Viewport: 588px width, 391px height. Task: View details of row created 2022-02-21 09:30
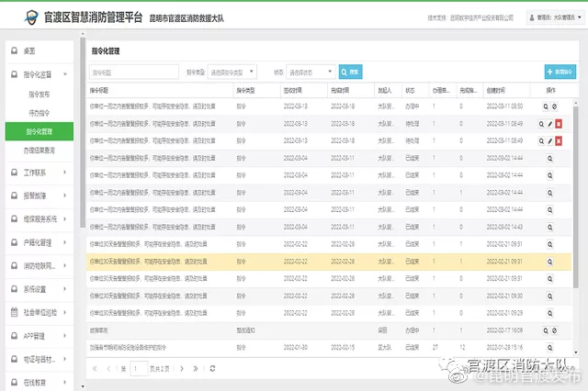point(549,296)
